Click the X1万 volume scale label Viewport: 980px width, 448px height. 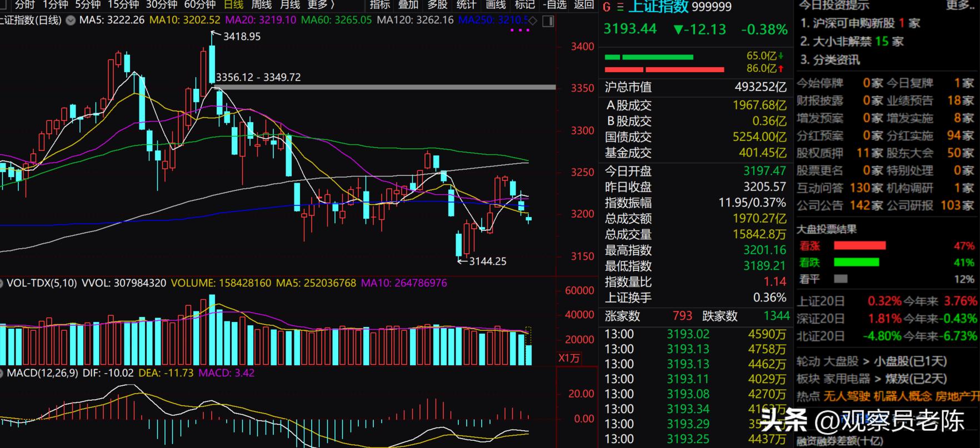569,358
